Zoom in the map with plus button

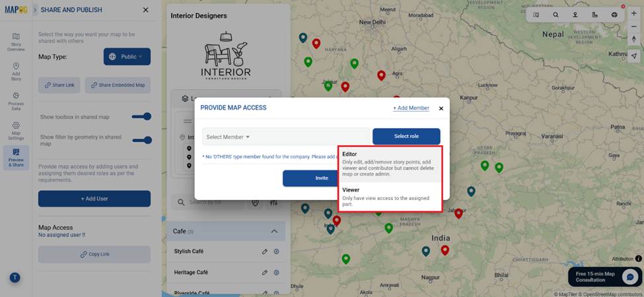point(634,13)
